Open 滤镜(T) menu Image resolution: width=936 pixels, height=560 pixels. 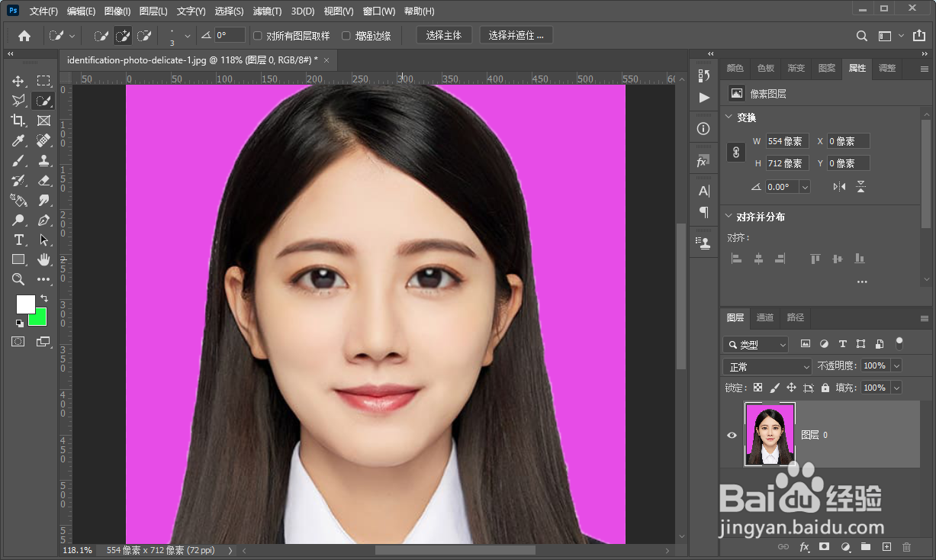(x=267, y=11)
